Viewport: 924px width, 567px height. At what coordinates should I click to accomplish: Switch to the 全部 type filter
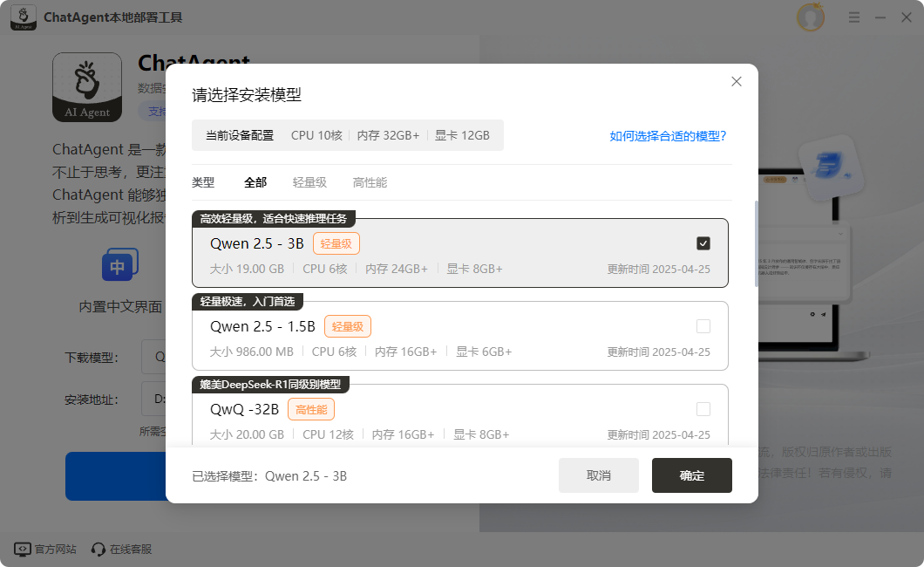(255, 182)
